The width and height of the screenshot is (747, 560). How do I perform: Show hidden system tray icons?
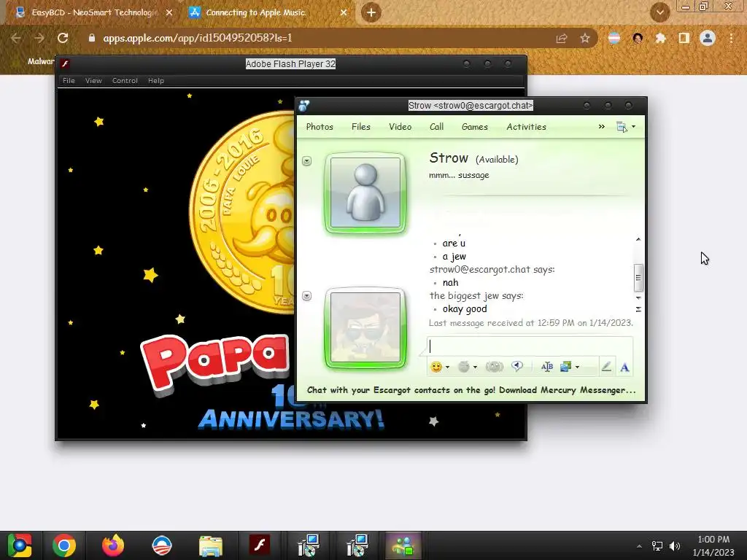pos(639,546)
